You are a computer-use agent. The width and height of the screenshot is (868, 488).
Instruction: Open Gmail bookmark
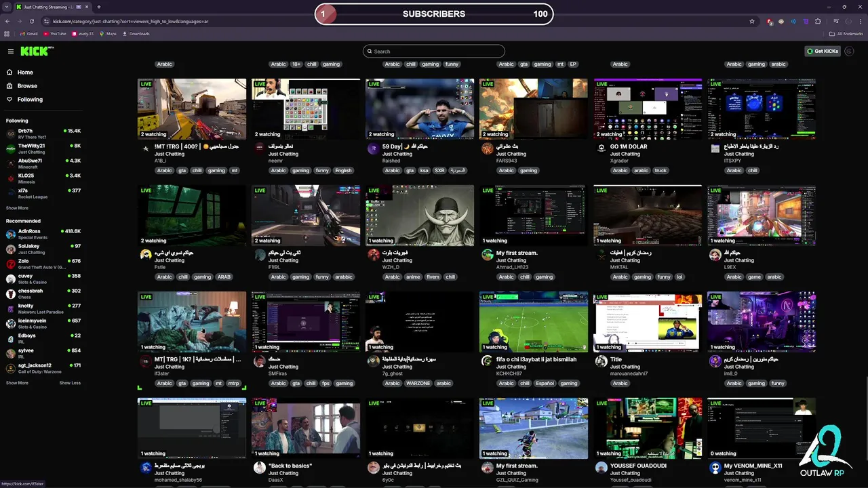[28, 33]
